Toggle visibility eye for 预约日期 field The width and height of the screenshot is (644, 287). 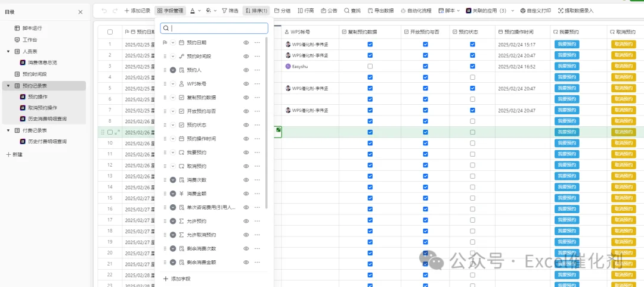[x=246, y=42]
